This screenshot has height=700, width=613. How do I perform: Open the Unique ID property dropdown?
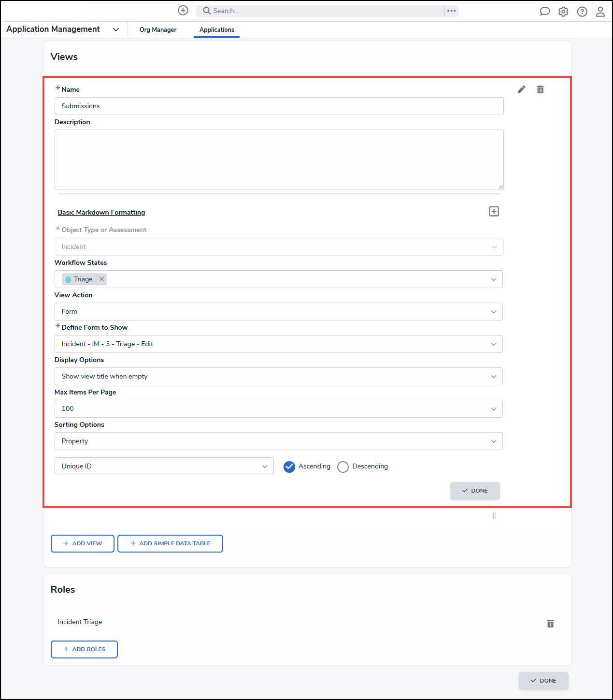[164, 467]
